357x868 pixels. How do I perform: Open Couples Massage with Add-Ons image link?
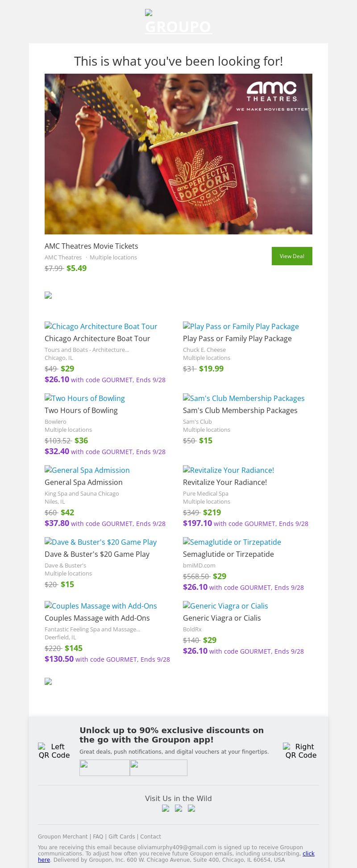point(101,606)
